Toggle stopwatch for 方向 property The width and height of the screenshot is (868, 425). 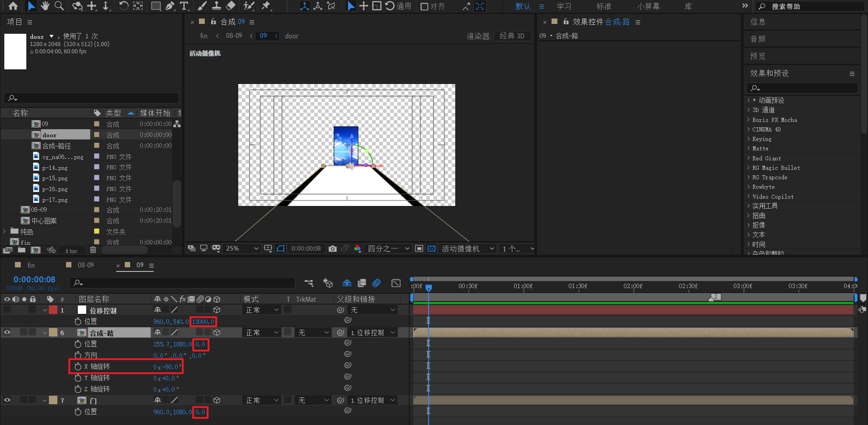point(78,355)
